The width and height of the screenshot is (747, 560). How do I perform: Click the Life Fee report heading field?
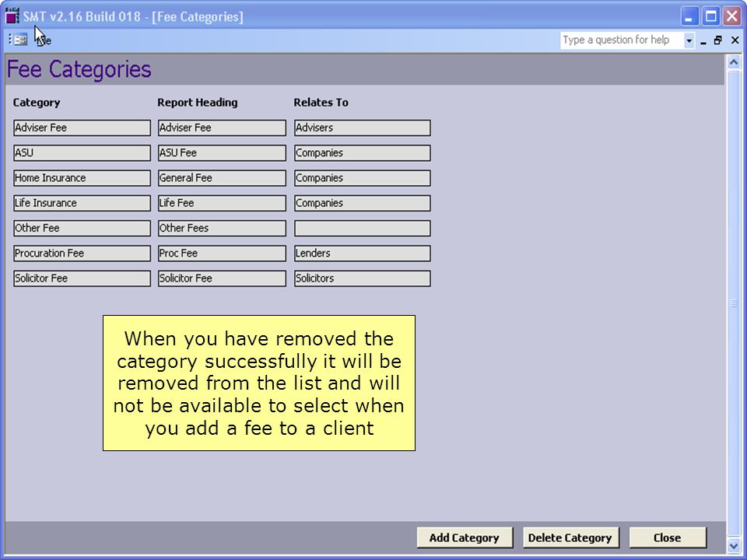tap(222, 203)
